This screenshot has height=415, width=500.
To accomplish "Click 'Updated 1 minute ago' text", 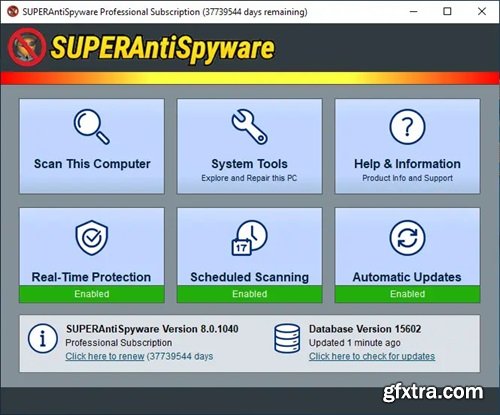I will coord(355,343).
